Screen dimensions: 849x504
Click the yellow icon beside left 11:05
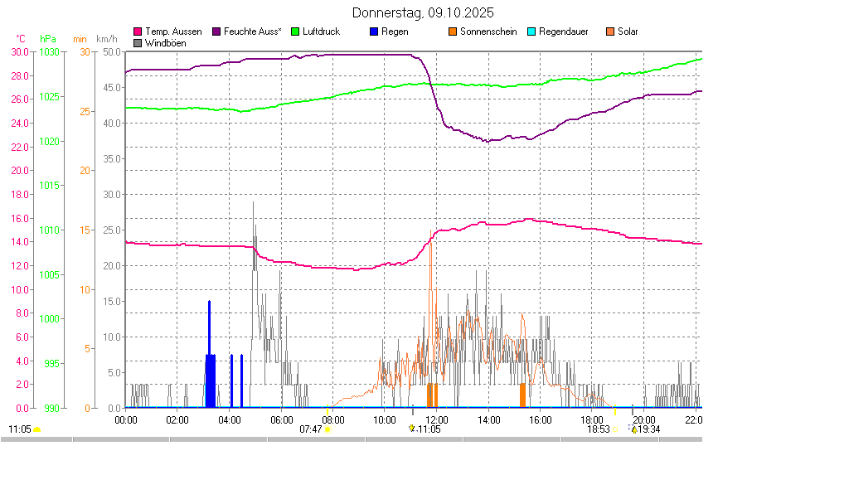tap(36, 429)
